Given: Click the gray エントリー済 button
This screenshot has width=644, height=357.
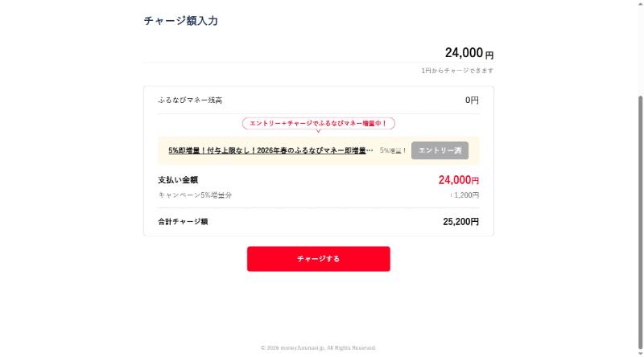Looking at the screenshot, I should click(440, 150).
